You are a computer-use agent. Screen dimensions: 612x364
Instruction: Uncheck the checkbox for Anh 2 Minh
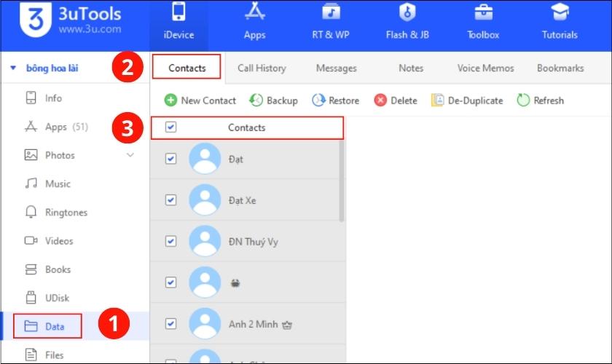(x=170, y=323)
